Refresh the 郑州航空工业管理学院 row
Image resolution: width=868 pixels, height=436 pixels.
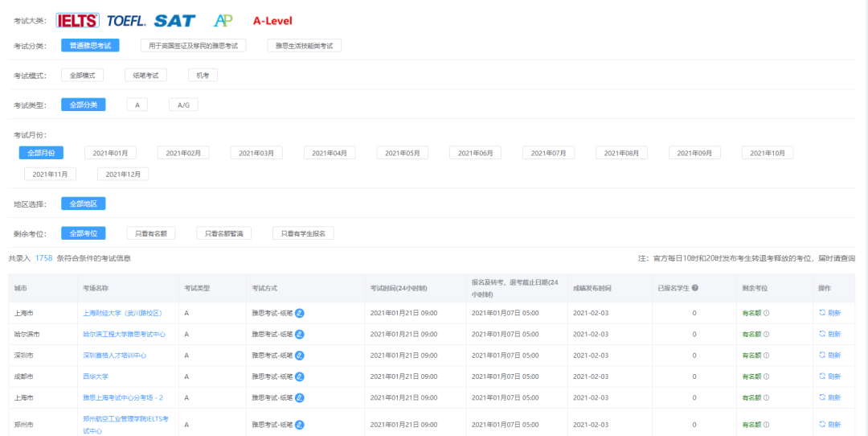pos(829,425)
